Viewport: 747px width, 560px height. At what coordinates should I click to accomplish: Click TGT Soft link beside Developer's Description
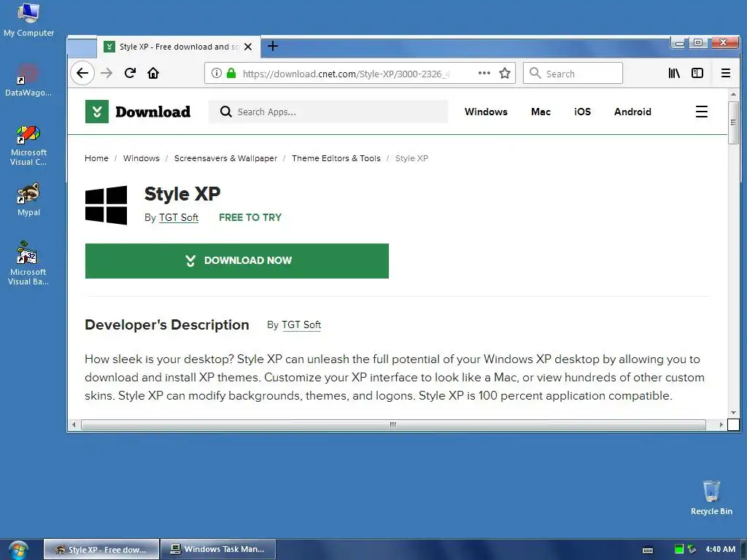click(301, 324)
